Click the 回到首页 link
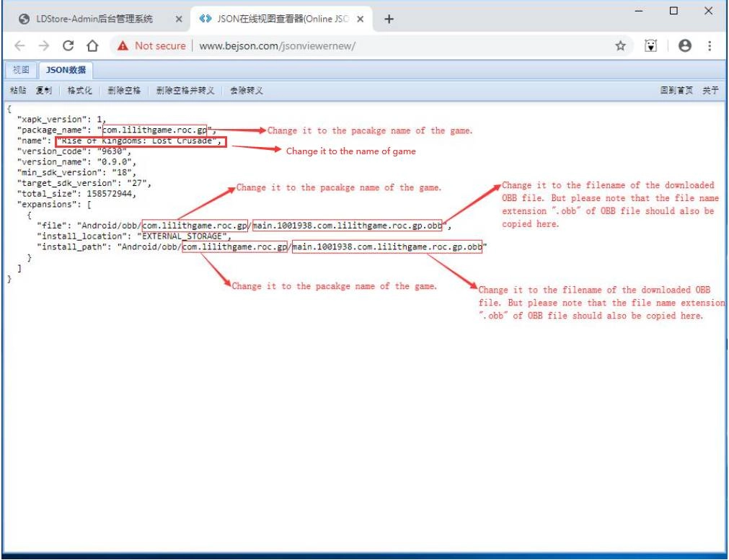729x560 pixels. 676,91
